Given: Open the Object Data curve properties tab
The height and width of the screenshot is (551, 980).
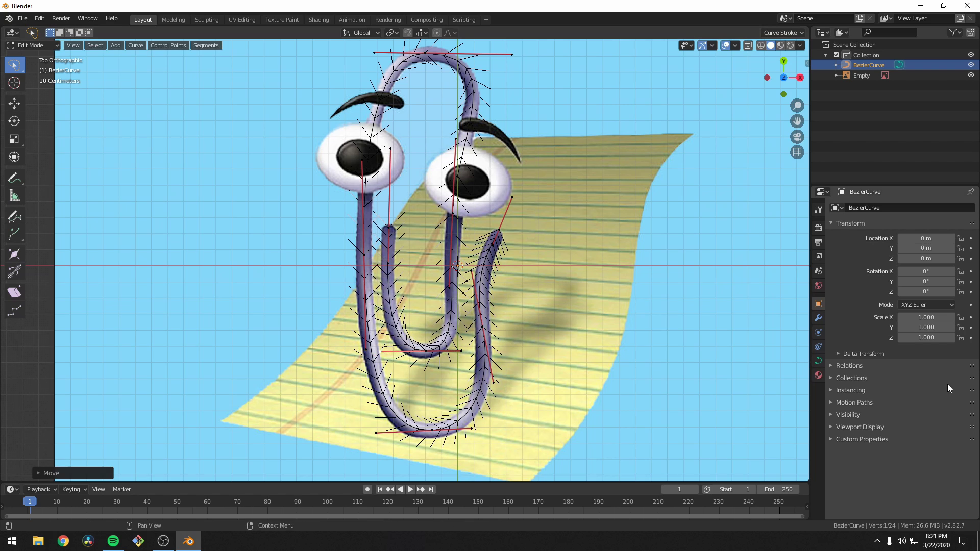Looking at the screenshot, I should 818,361.
